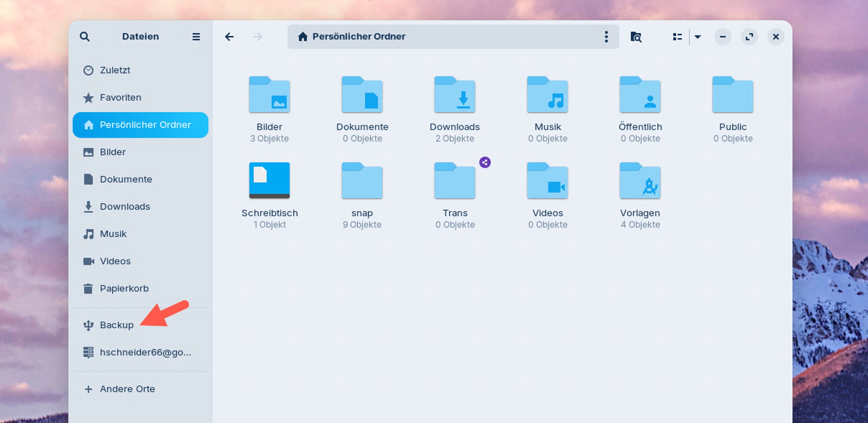Open Favoriten starred items

coord(120,98)
